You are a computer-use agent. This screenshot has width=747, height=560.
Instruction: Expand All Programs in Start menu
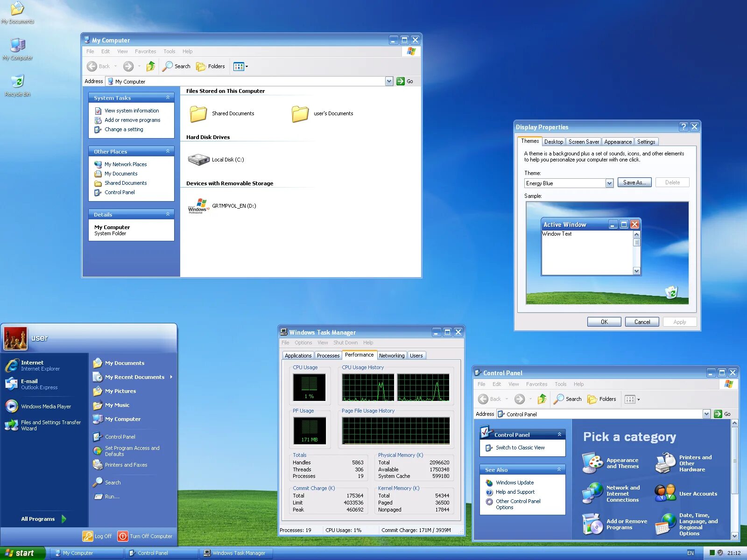[43, 519]
